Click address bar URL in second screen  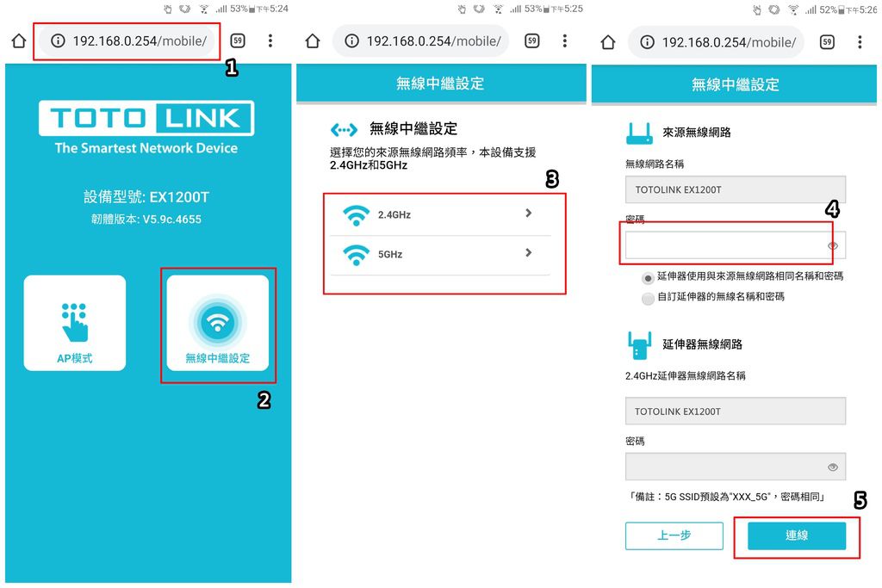coord(433,41)
